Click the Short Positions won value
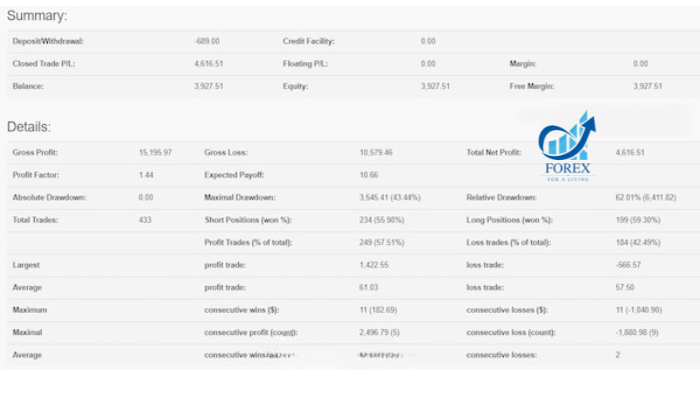The height and width of the screenshot is (393, 700). pos(381,220)
